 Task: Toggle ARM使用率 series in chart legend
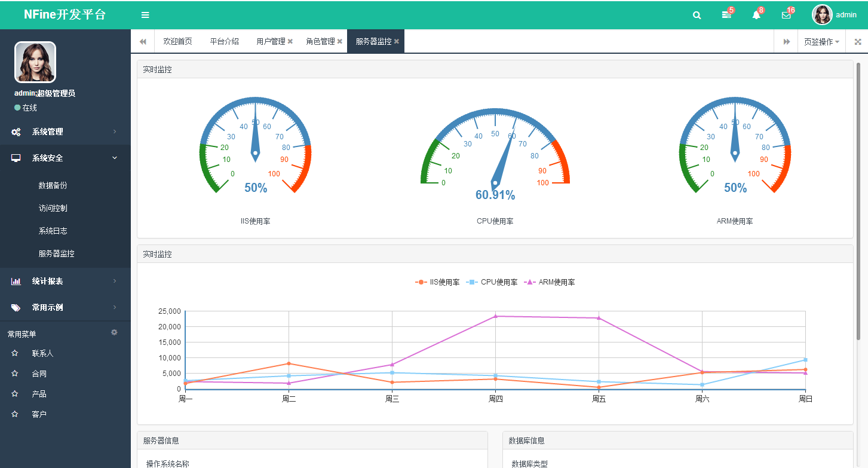550,282
